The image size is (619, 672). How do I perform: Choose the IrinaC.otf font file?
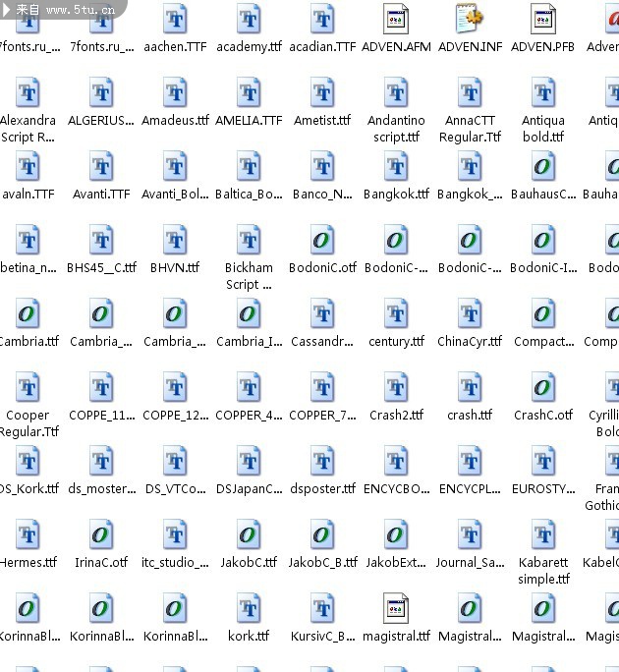click(101, 535)
